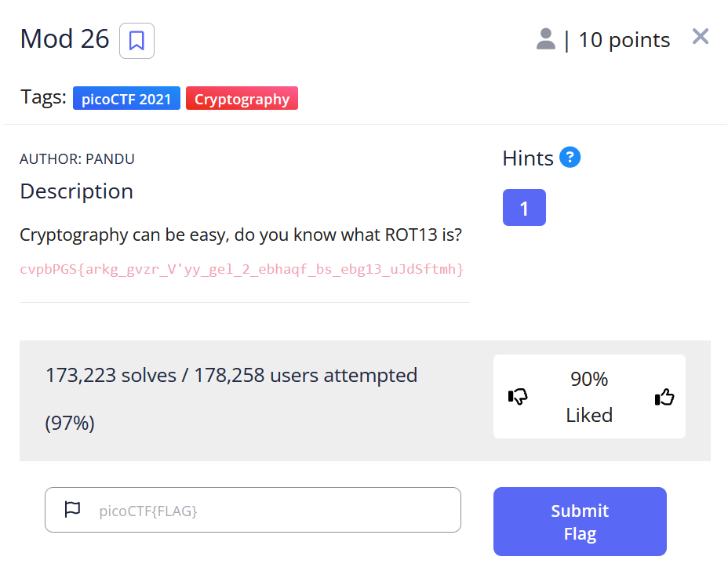Click the Description section heading

76,191
